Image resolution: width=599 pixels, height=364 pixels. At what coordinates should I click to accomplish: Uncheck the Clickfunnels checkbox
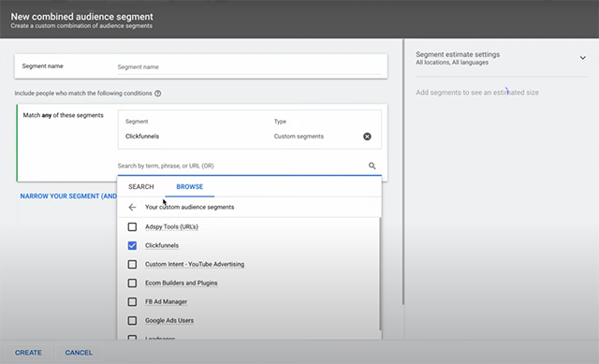pyautogui.click(x=132, y=245)
